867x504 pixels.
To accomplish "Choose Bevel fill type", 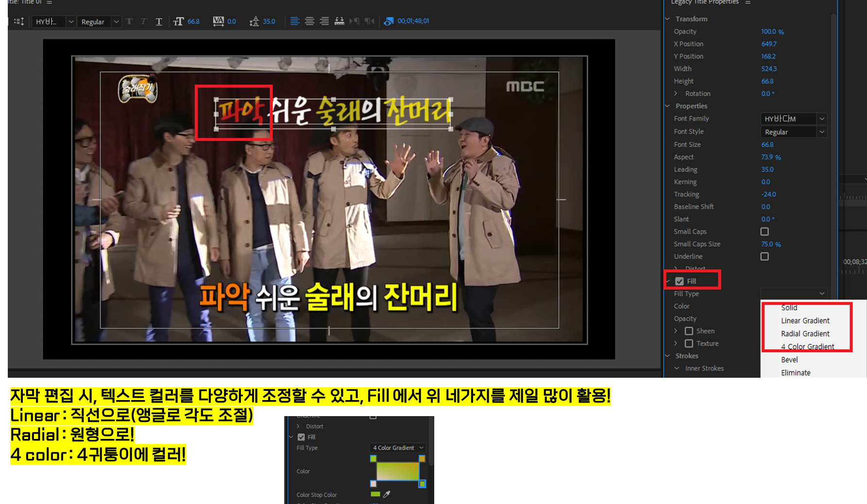I will pyautogui.click(x=789, y=360).
